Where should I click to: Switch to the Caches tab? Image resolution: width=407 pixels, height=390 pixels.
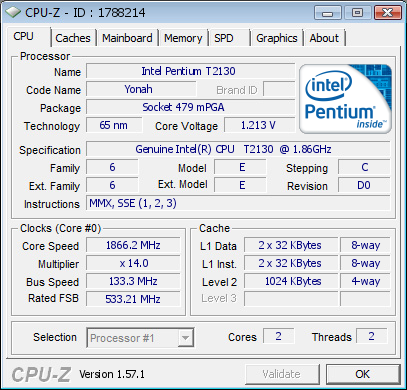pyautogui.click(x=73, y=38)
